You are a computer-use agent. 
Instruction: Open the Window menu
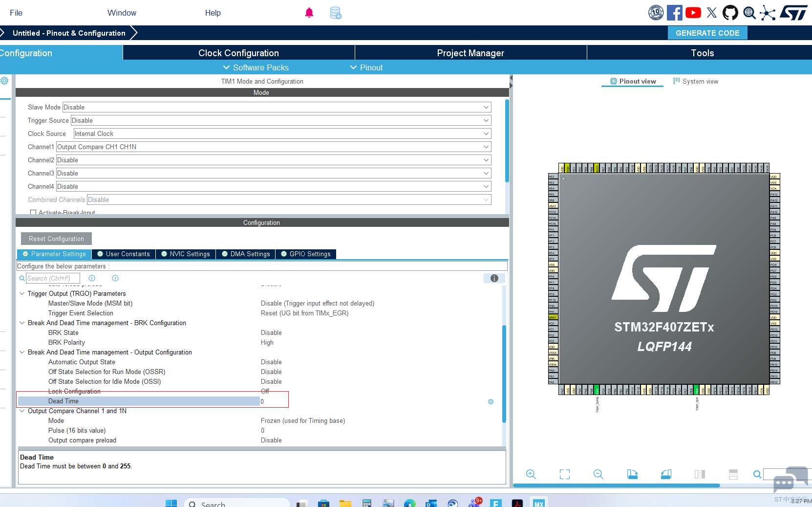121,13
